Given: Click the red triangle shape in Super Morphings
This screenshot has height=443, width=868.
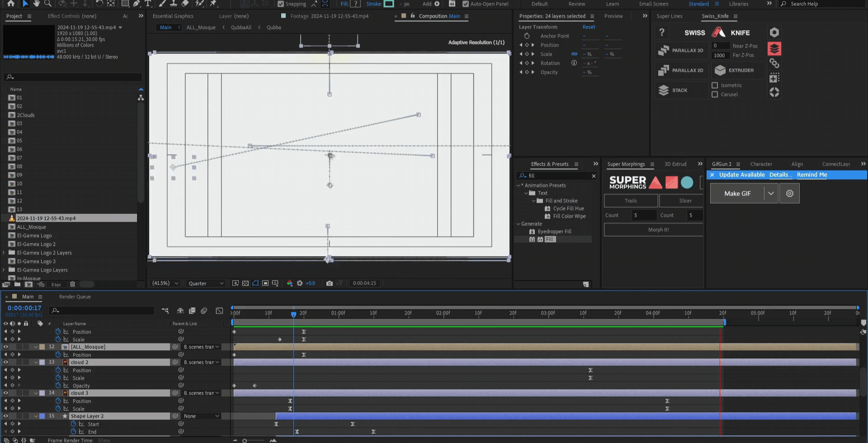Looking at the screenshot, I should coord(656,182).
